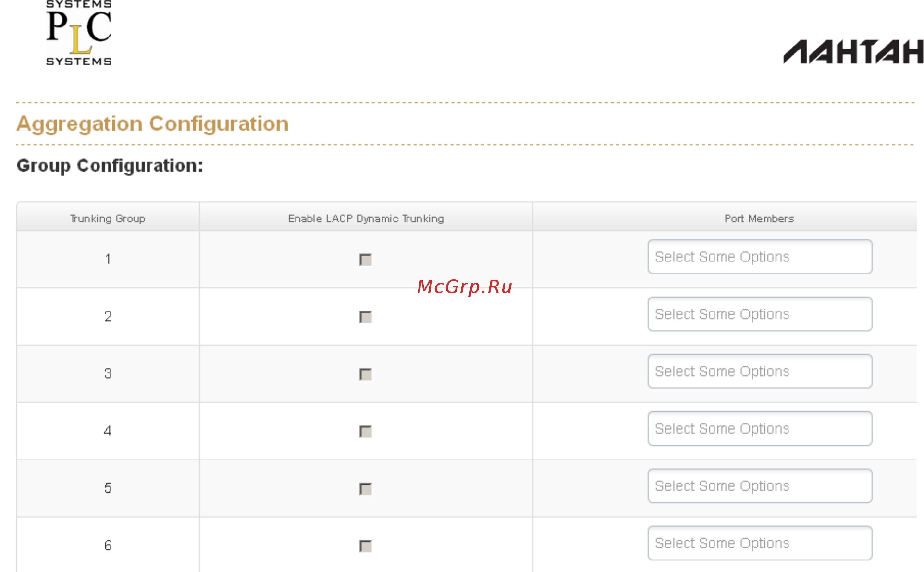Open Port Members selector for group 3
This screenshot has width=924, height=572.
click(x=760, y=371)
